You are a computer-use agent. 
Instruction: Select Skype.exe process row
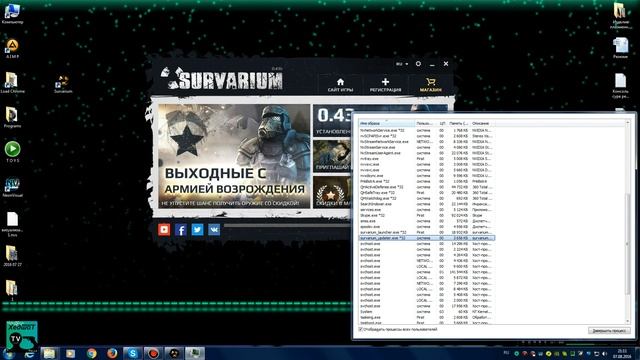(x=427, y=215)
